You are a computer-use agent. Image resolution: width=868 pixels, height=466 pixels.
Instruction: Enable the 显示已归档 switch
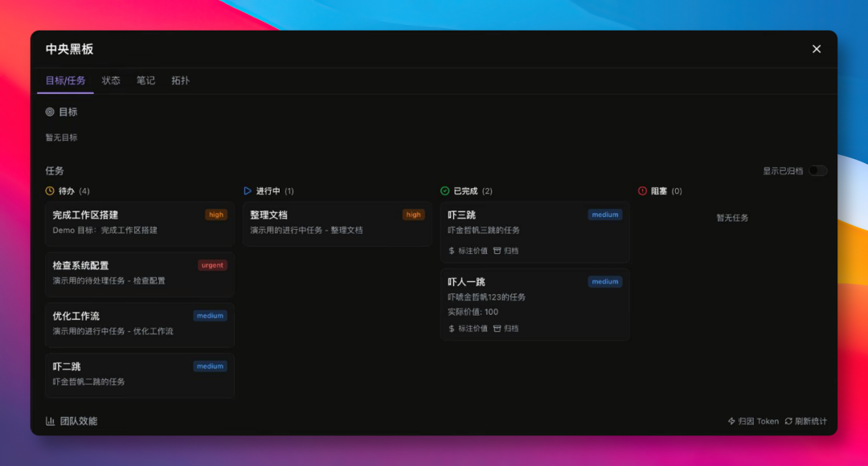(819, 170)
